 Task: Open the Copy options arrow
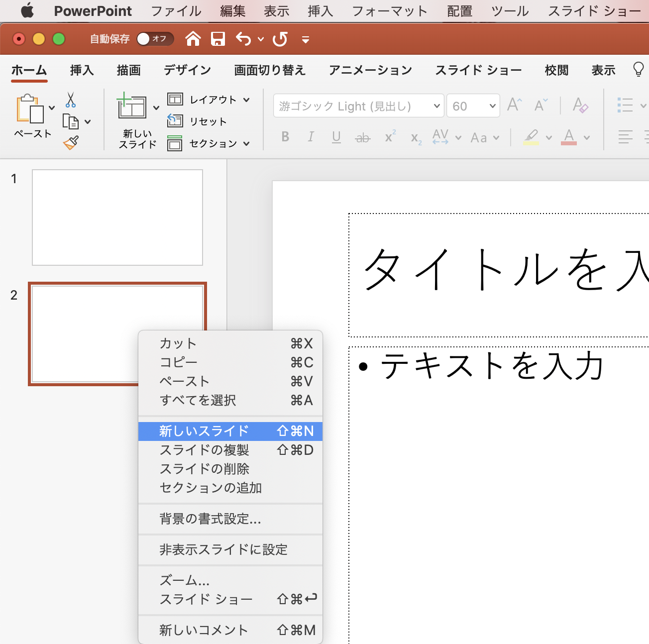pyautogui.click(x=88, y=121)
